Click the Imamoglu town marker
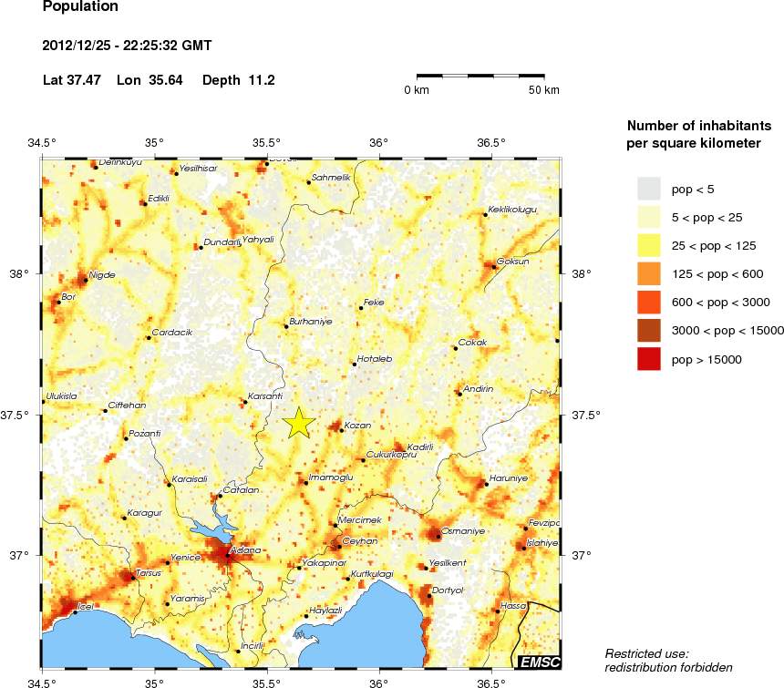Image resolution: width=784 pixels, height=688 pixels. pyautogui.click(x=305, y=483)
